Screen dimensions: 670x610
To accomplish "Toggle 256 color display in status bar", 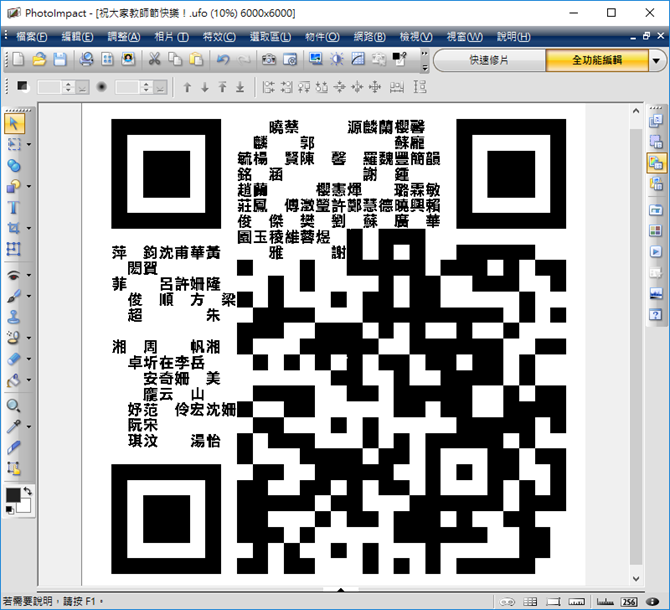I will tap(629, 602).
